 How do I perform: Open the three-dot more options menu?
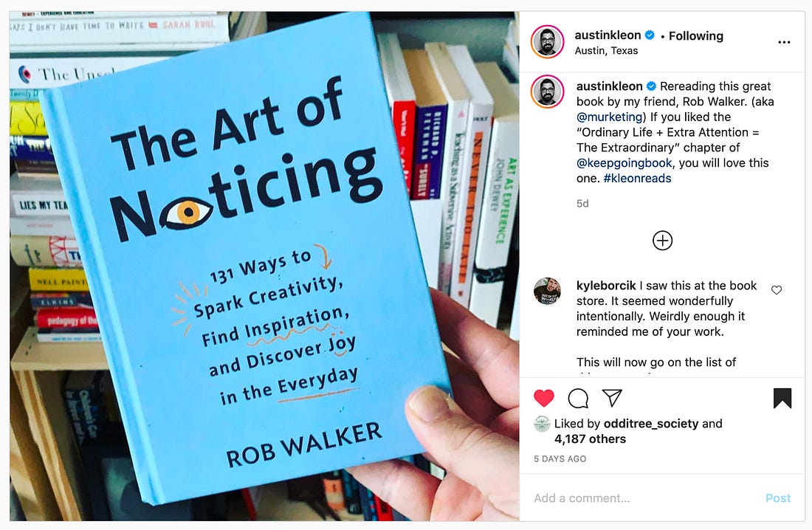point(784,42)
